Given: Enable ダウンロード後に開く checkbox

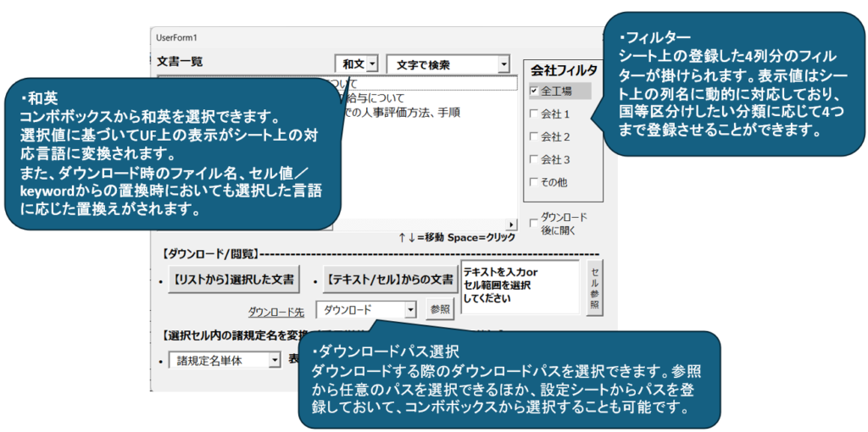Looking at the screenshot, I should 534,224.
